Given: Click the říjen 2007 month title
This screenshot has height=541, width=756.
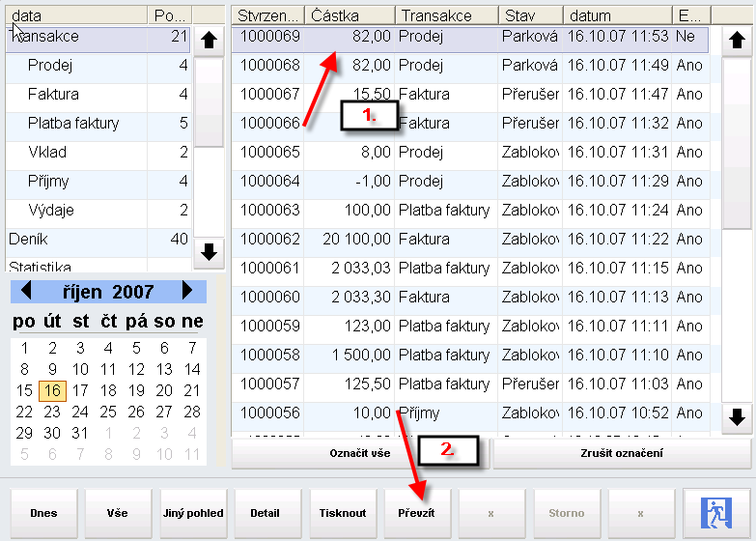Looking at the screenshot, I should [x=108, y=292].
